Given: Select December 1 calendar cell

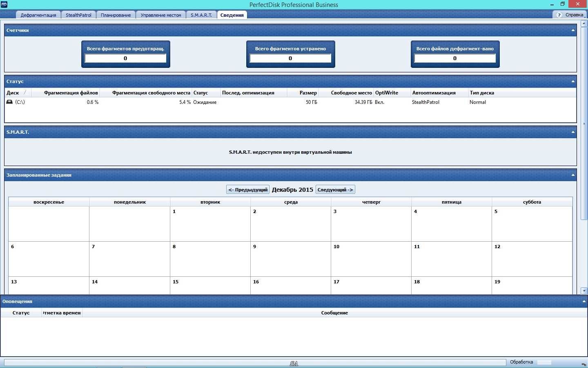Looking at the screenshot, I should [210, 224].
